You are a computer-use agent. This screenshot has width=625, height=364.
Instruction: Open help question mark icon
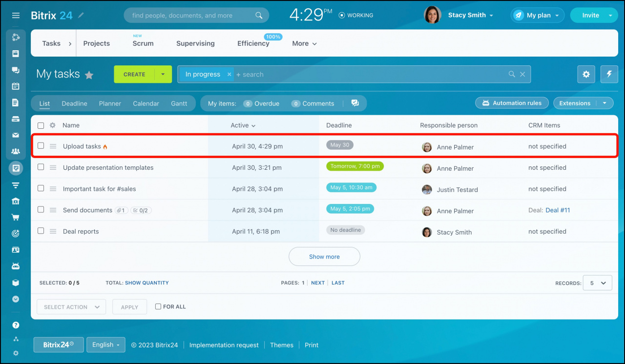16,325
